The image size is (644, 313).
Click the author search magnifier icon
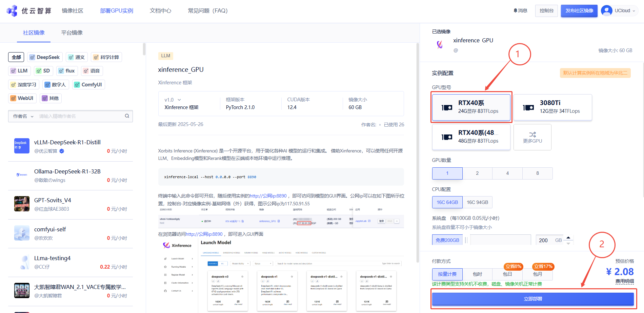click(127, 116)
